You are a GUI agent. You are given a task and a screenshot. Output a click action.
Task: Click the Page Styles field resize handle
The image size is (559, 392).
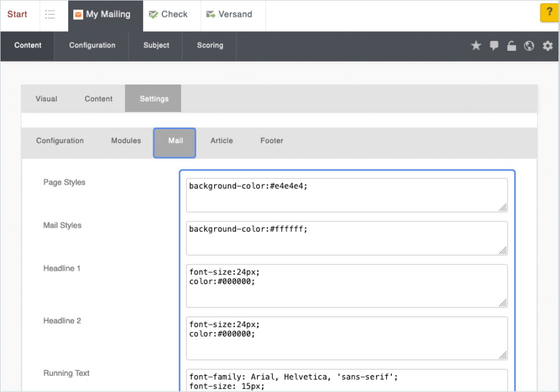pyautogui.click(x=503, y=207)
